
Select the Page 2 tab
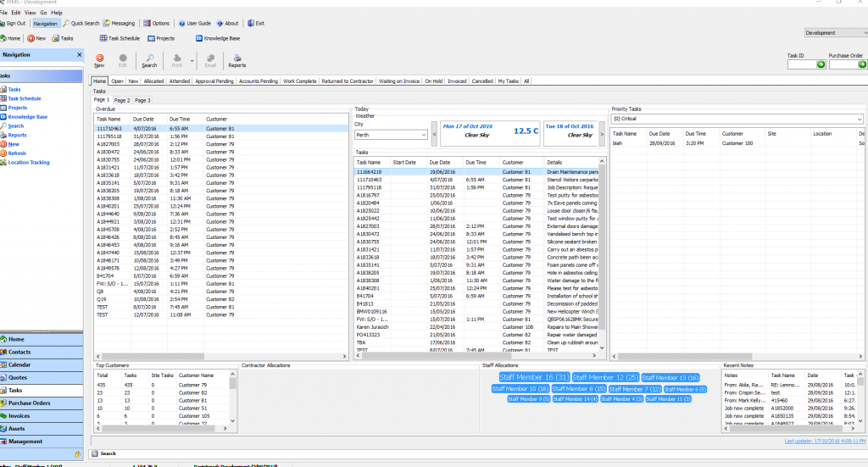pos(122,100)
